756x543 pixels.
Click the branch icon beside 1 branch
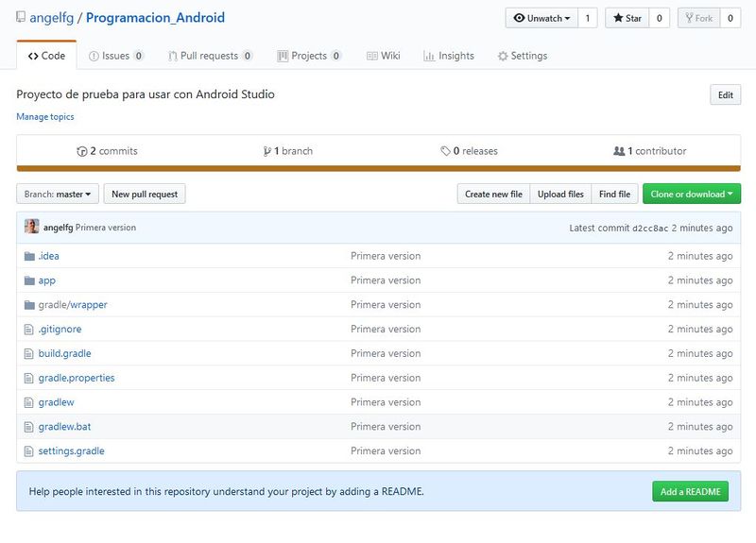[x=267, y=151]
